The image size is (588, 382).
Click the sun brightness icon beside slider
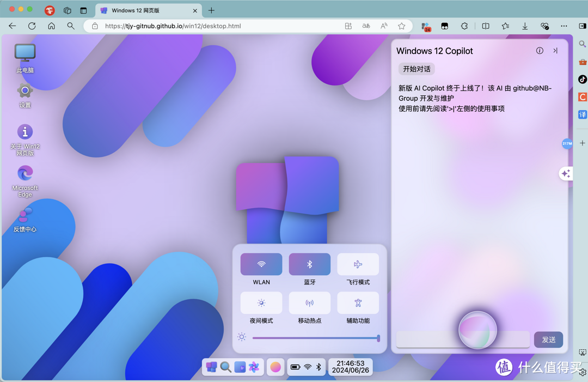tap(242, 337)
